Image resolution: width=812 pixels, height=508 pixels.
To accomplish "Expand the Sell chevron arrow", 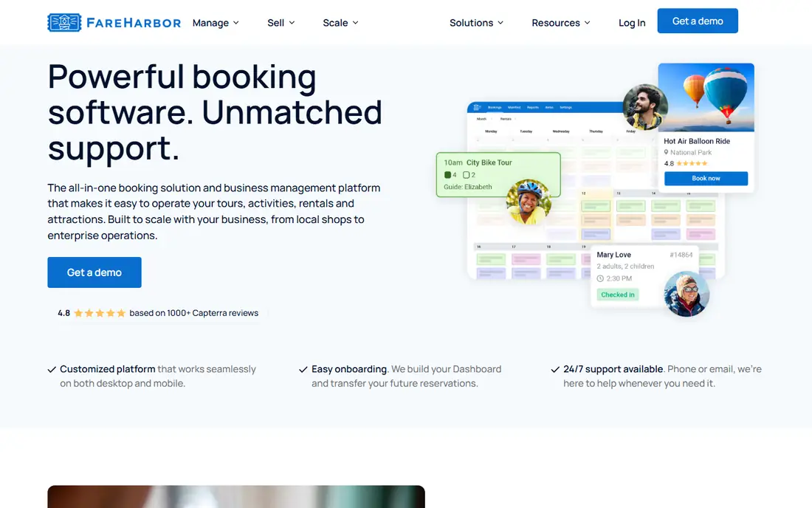I will pyautogui.click(x=292, y=23).
